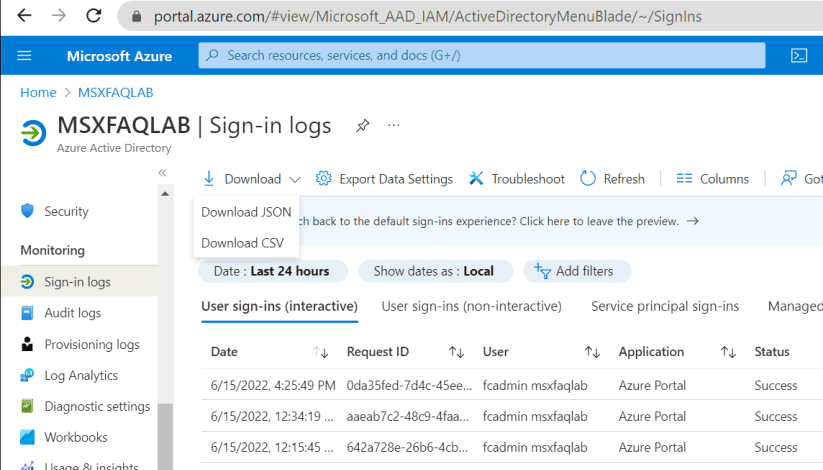
Task: Click request ID 0da35fed-7d4c-45ee
Action: 409,385
